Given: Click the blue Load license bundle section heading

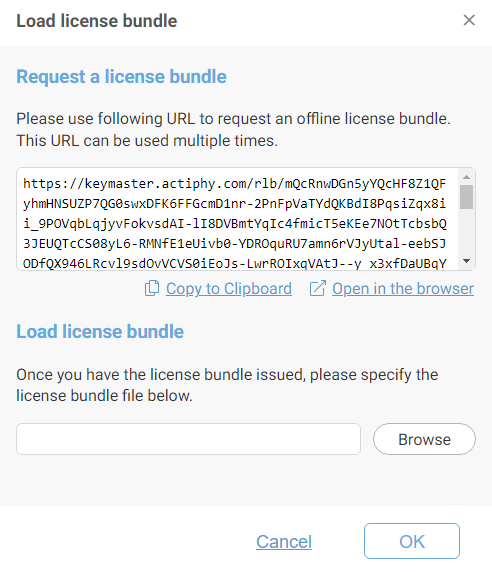Looking at the screenshot, I should [x=100, y=332].
